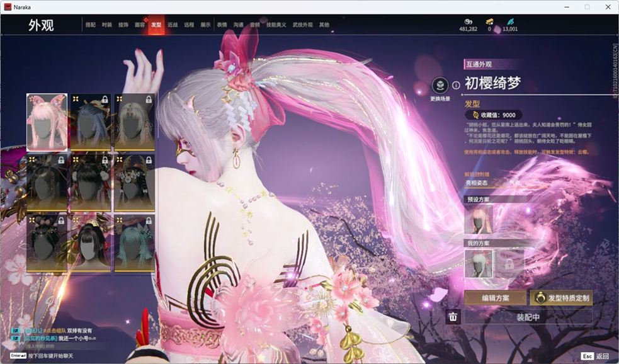Click the silver coin currency icon above 481,282
This screenshot has height=364, width=619.
click(x=469, y=21)
